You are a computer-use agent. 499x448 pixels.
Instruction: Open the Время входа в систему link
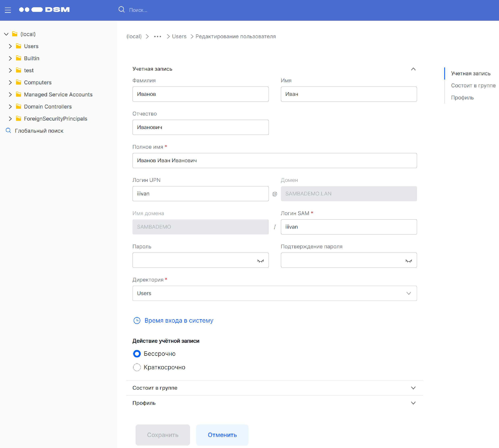click(x=179, y=320)
